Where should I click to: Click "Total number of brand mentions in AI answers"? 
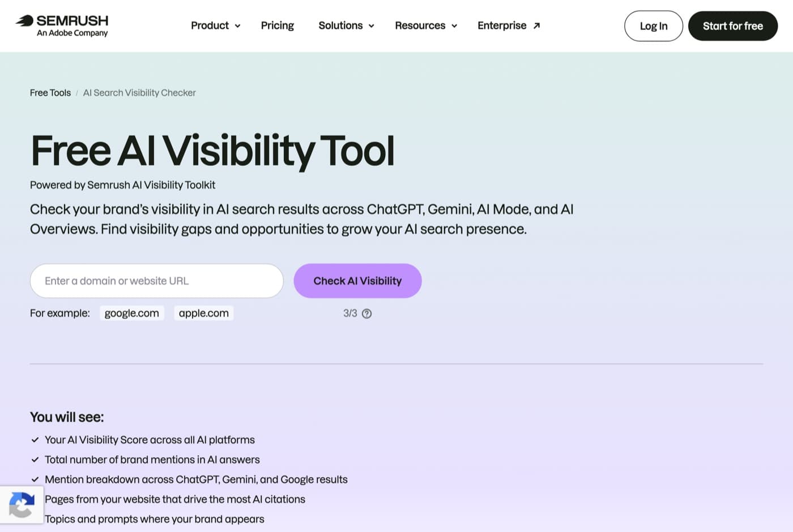click(x=152, y=460)
